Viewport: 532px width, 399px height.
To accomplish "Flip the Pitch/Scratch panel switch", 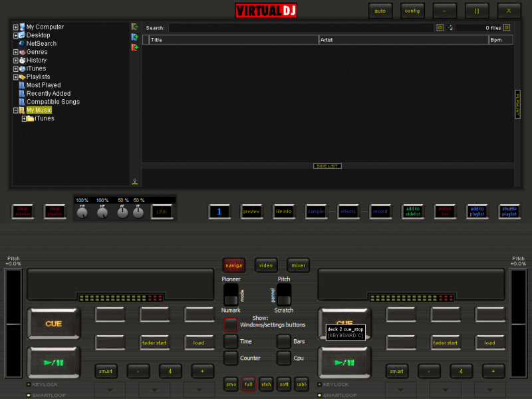I will click(284, 295).
